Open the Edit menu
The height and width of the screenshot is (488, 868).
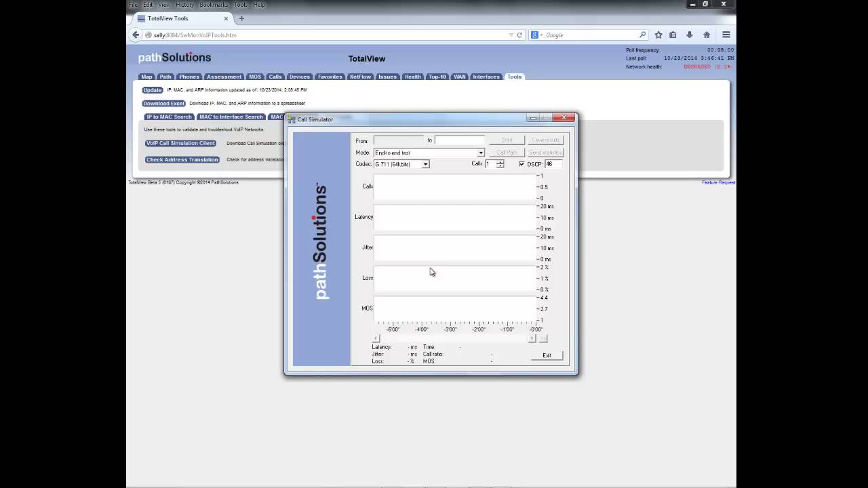click(148, 5)
